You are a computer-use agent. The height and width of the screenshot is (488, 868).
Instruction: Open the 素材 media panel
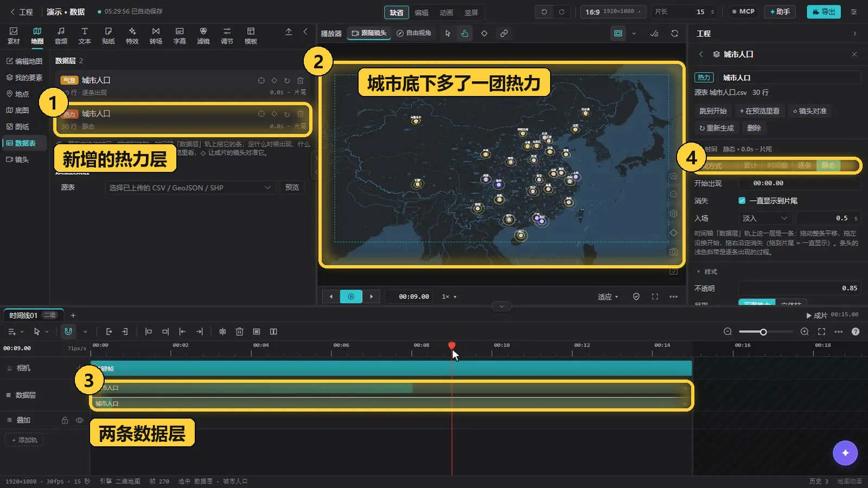click(x=14, y=36)
